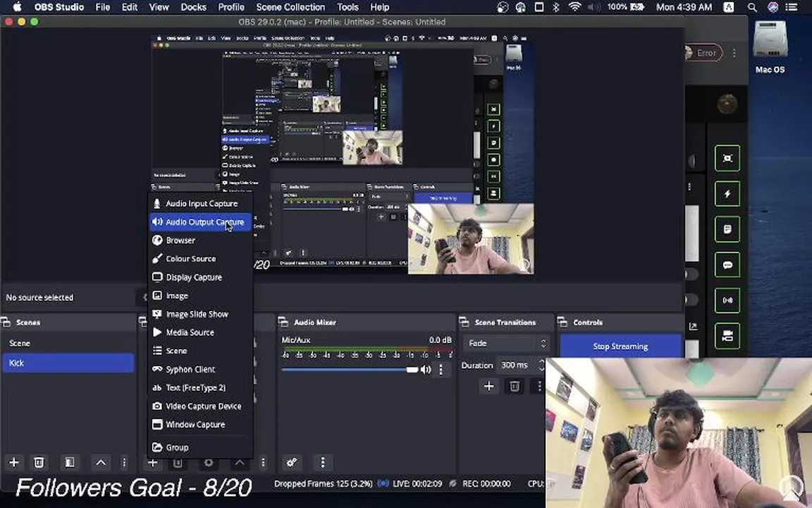Screen dimensions: 812x508
Task: Pick Display Capture from the source menu
Action: pos(200,277)
